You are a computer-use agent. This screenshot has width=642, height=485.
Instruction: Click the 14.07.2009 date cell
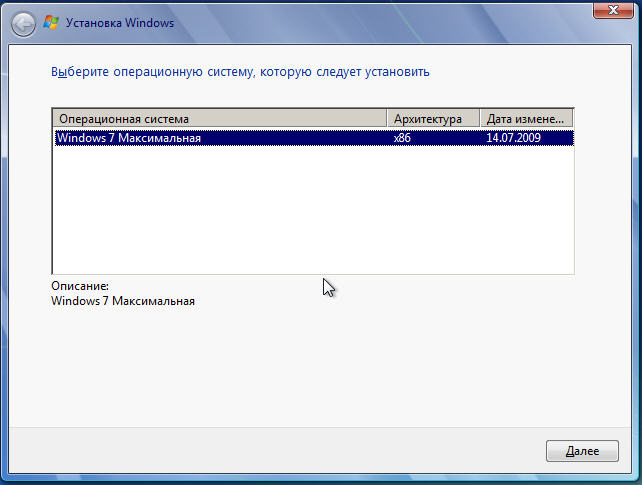513,138
